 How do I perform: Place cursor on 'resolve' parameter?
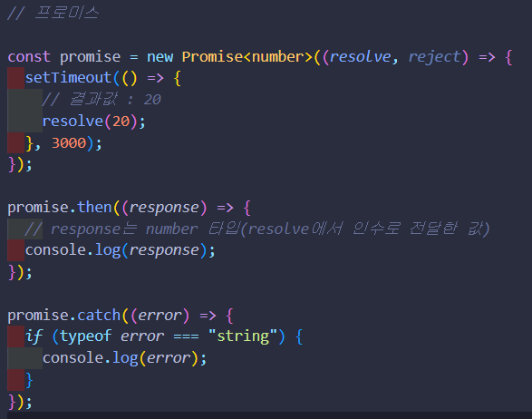tap(361, 57)
